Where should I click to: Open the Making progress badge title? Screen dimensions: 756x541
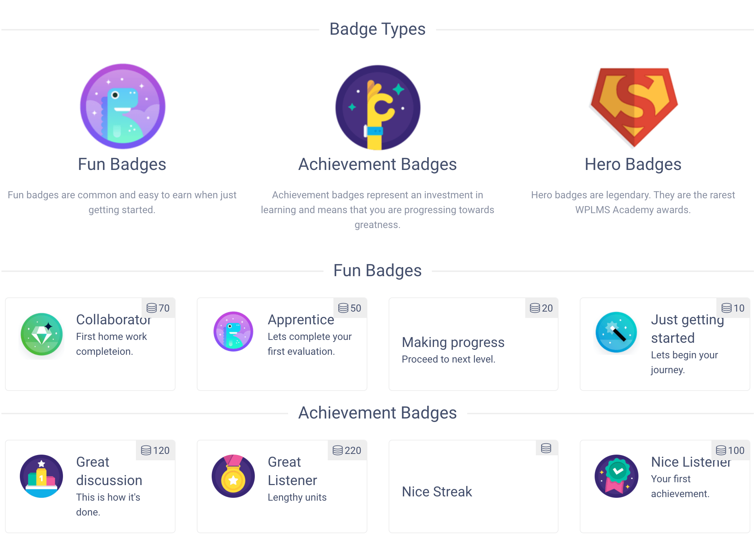pos(453,342)
